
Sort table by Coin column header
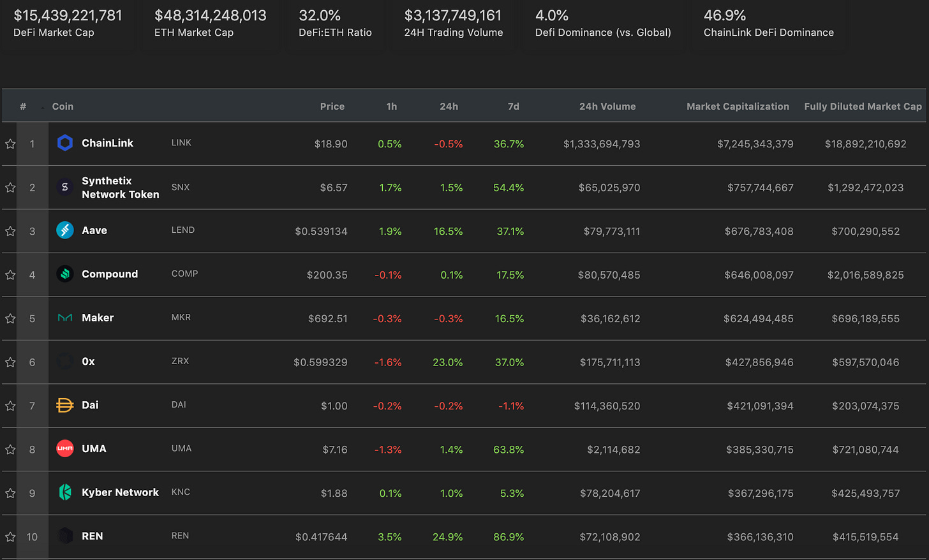63,107
